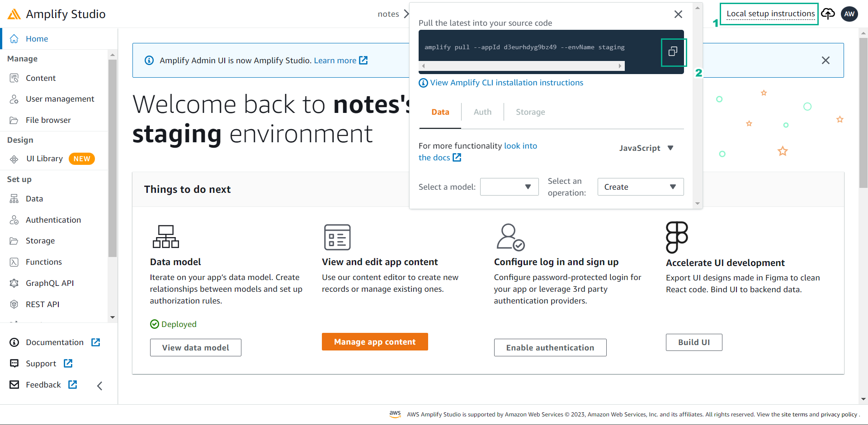Expand the Create operation dropdown
The width and height of the screenshot is (868, 425).
click(x=640, y=187)
